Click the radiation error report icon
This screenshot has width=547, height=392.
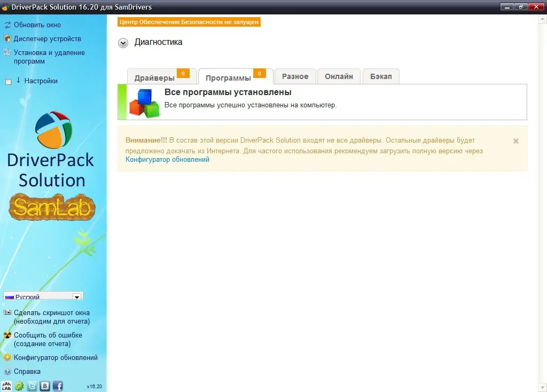[x=7, y=335]
